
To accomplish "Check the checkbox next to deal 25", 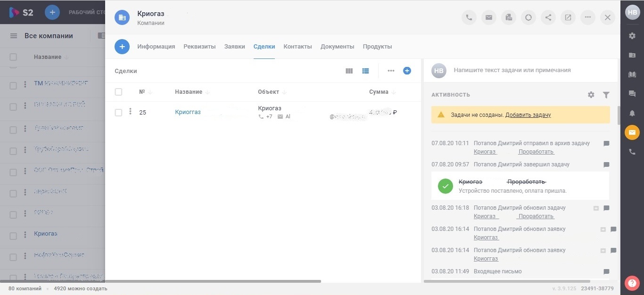I will (x=118, y=112).
